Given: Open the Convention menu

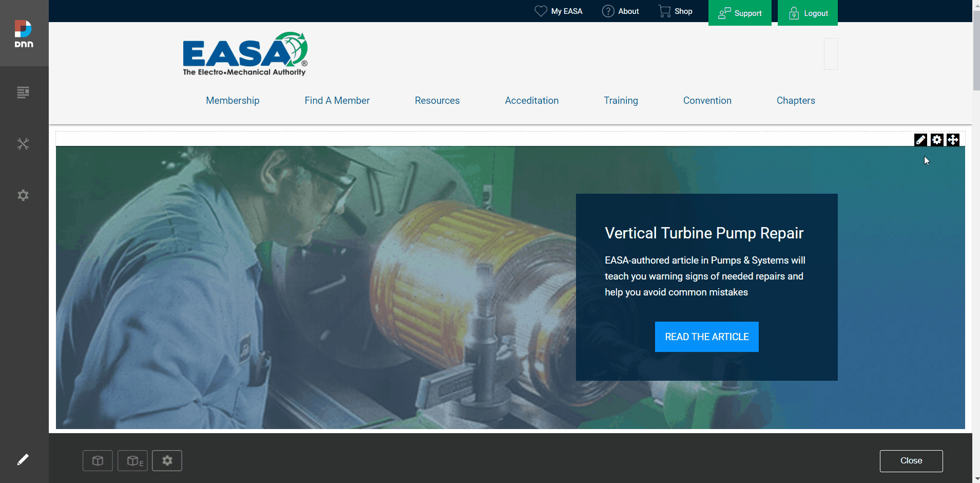Looking at the screenshot, I should coord(707,101).
